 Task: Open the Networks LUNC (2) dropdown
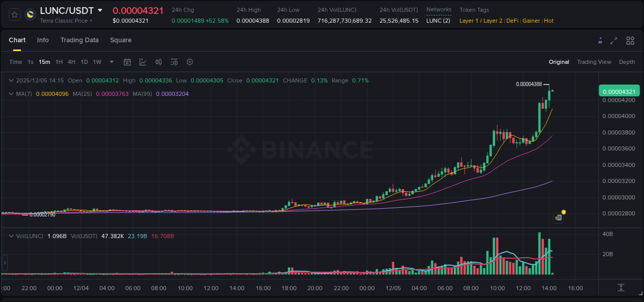pos(438,21)
